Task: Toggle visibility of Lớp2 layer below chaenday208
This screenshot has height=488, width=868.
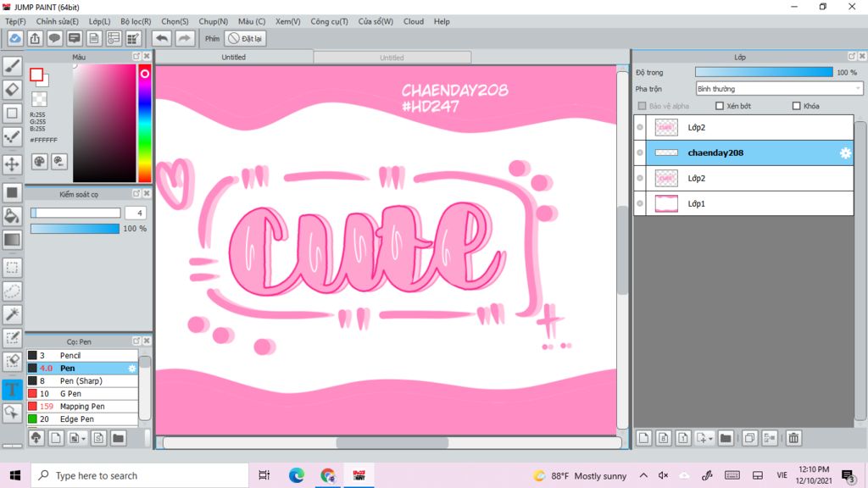Action: pos(640,178)
